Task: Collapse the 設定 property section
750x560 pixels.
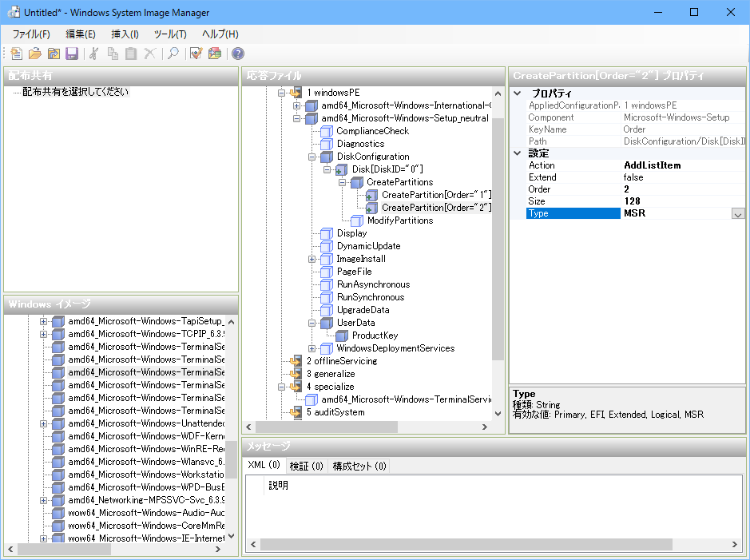Action: (x=517, y=153)
